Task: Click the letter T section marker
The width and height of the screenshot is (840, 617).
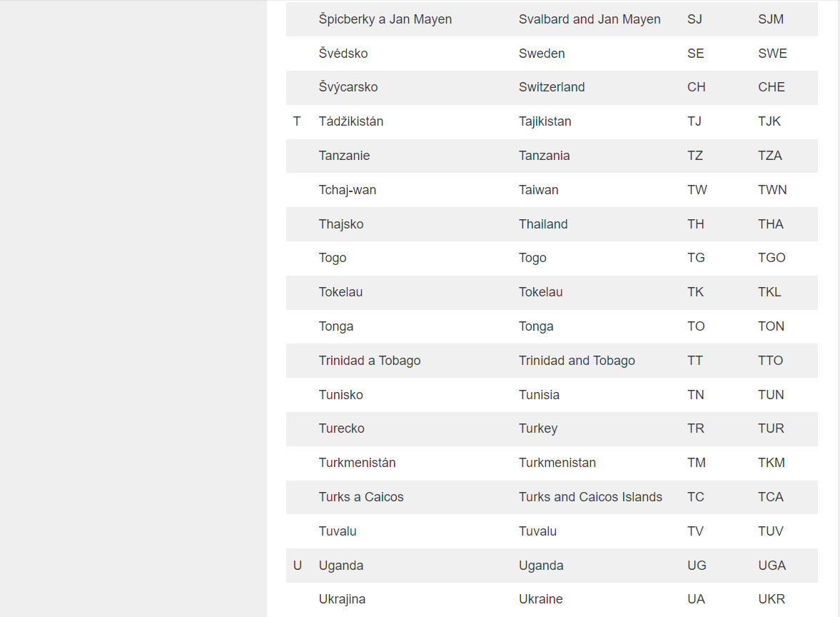Action: coord(297,121)
